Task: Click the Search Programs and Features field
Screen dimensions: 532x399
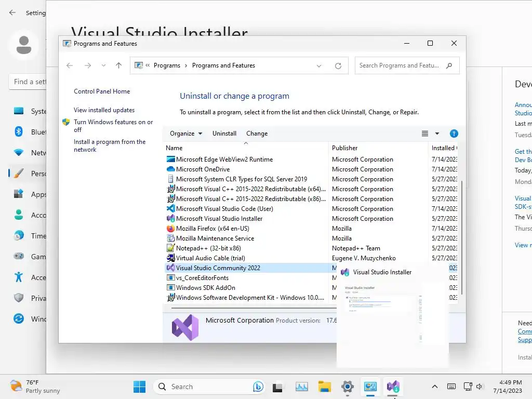Action: click(407, 65)
